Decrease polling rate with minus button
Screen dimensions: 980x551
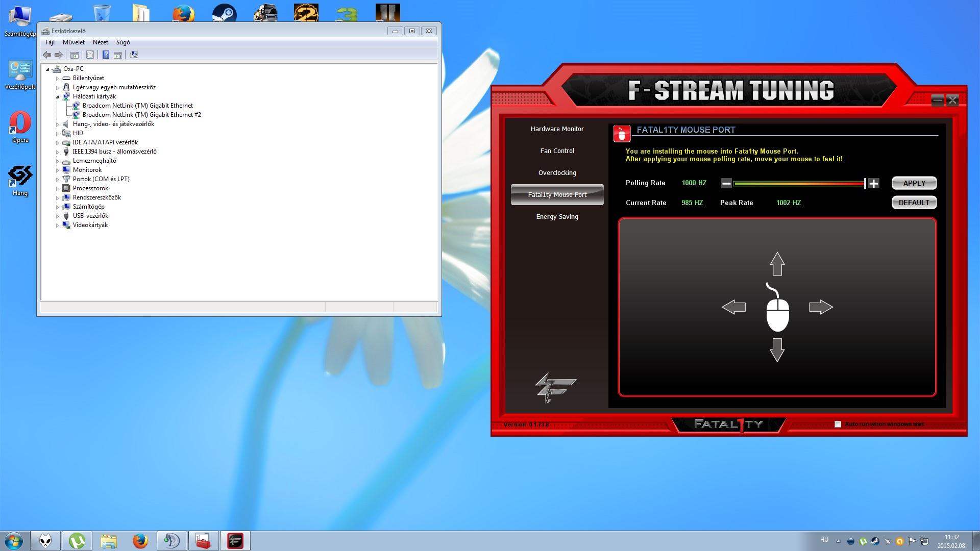[726, 184]
